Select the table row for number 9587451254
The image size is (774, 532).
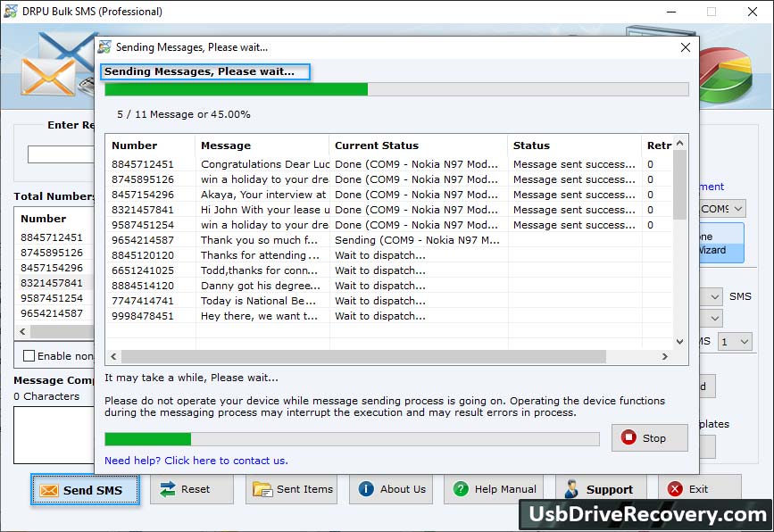tap(389, 225)
